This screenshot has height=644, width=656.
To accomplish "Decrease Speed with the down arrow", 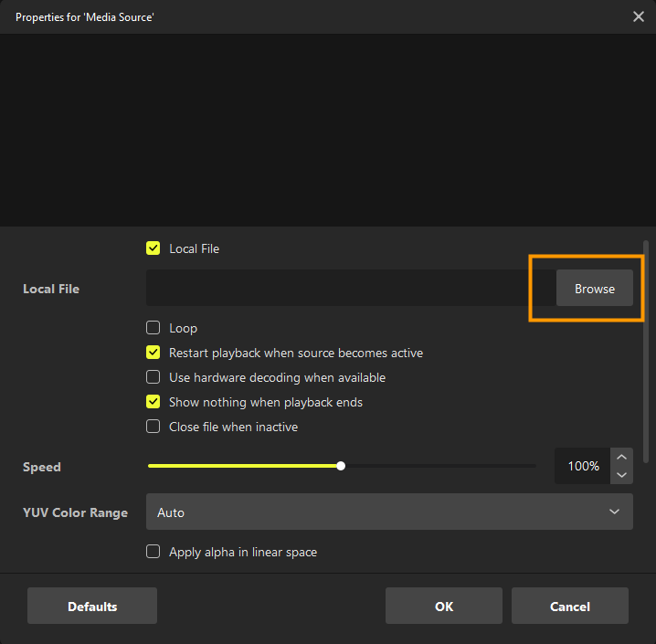I will tap(621, 475).
